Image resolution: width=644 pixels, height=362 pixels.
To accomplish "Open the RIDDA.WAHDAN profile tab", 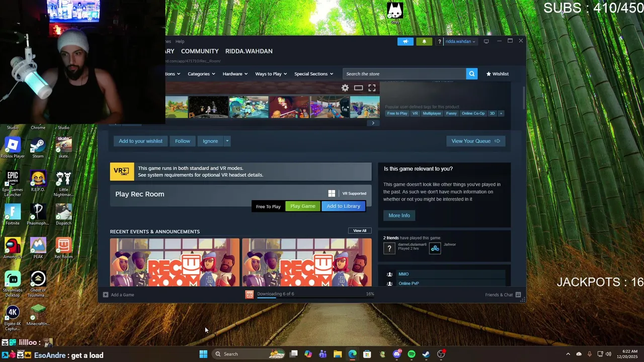I will pos(249,51).
